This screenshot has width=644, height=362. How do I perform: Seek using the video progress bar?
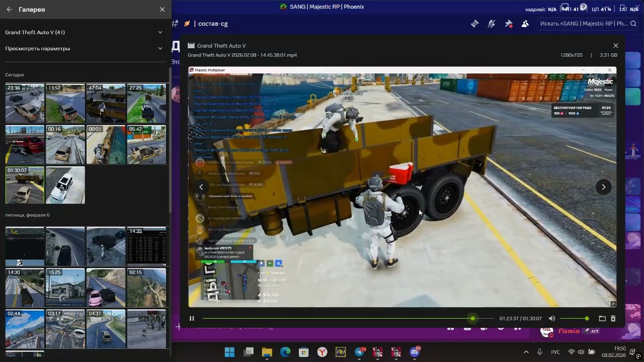click(348, 318)
